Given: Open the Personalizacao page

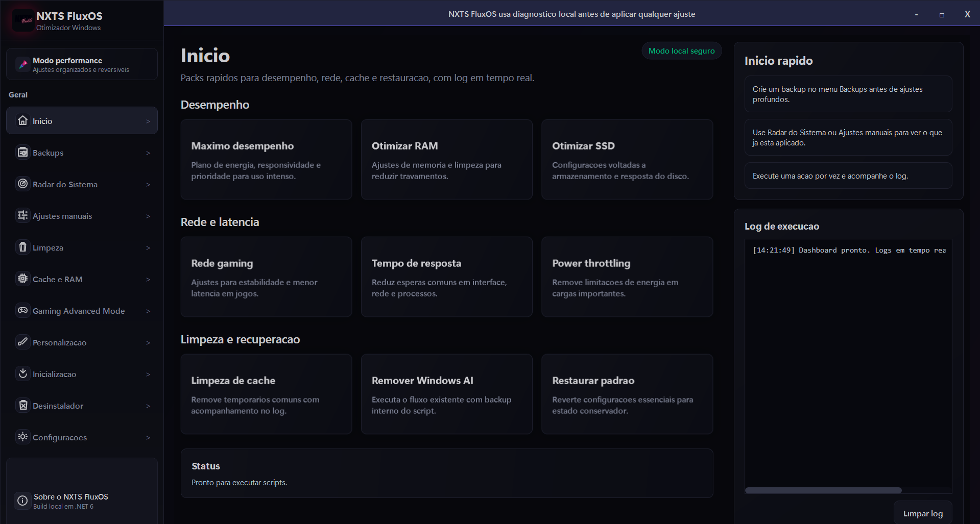Looking at the screenshot, I should coord(82,342).
